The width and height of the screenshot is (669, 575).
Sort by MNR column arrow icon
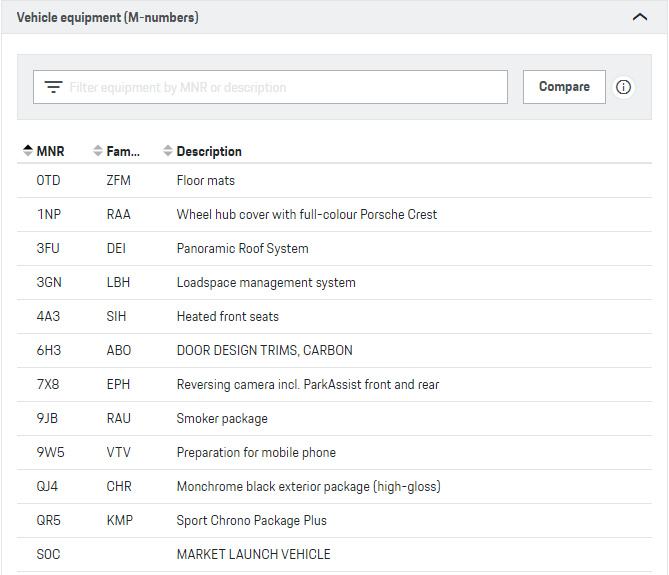point(27,151)
